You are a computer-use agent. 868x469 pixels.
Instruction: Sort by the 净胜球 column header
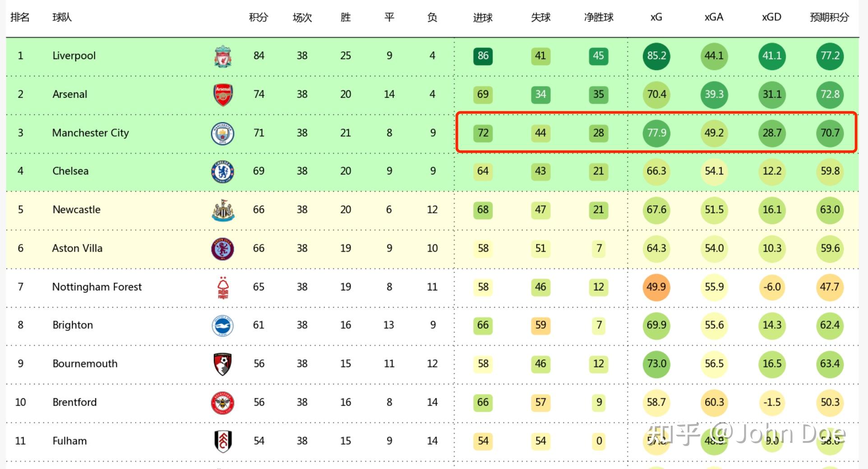tap(598, 18)
